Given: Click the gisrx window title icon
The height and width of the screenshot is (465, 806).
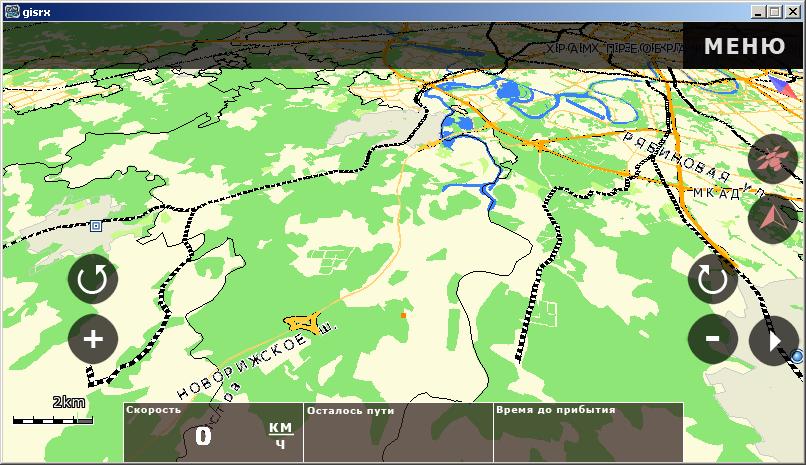Looking at the screenshot, I should [x=12, y=11].
